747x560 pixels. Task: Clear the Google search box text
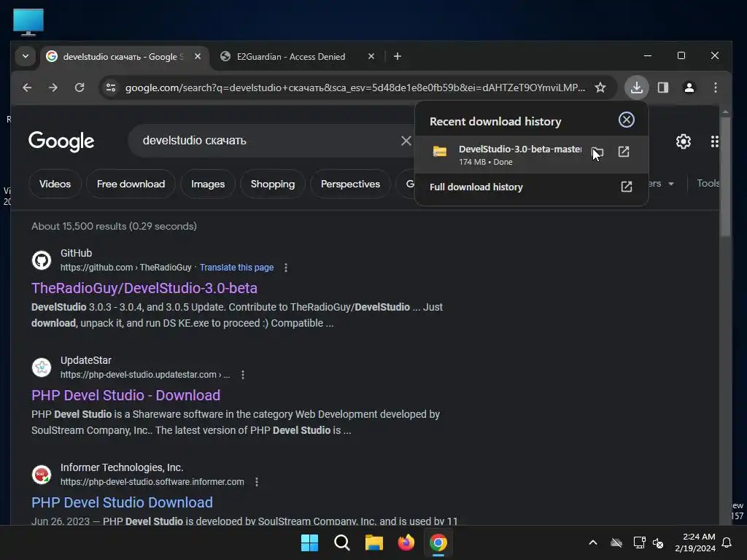[406, 141]
